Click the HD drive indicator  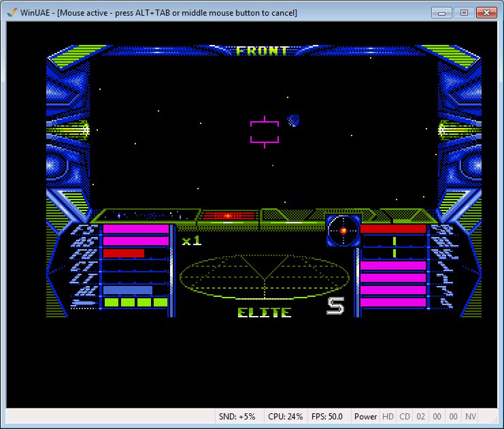[388, 417]
